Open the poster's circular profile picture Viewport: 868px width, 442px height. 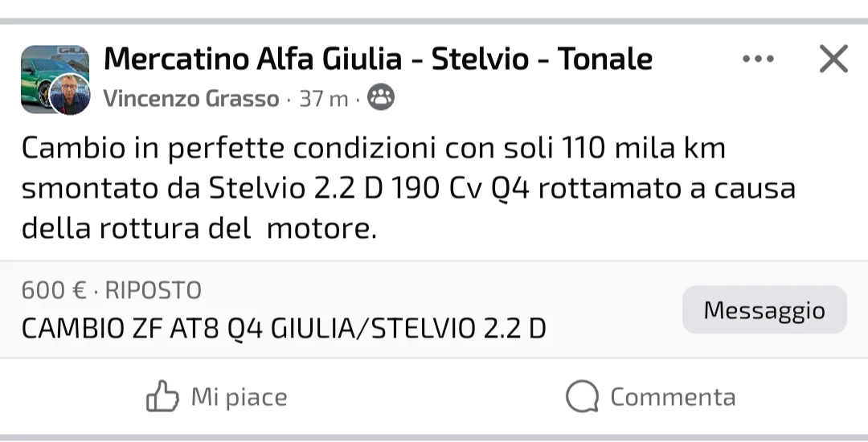pyautogui.click(x=70, y=95)
